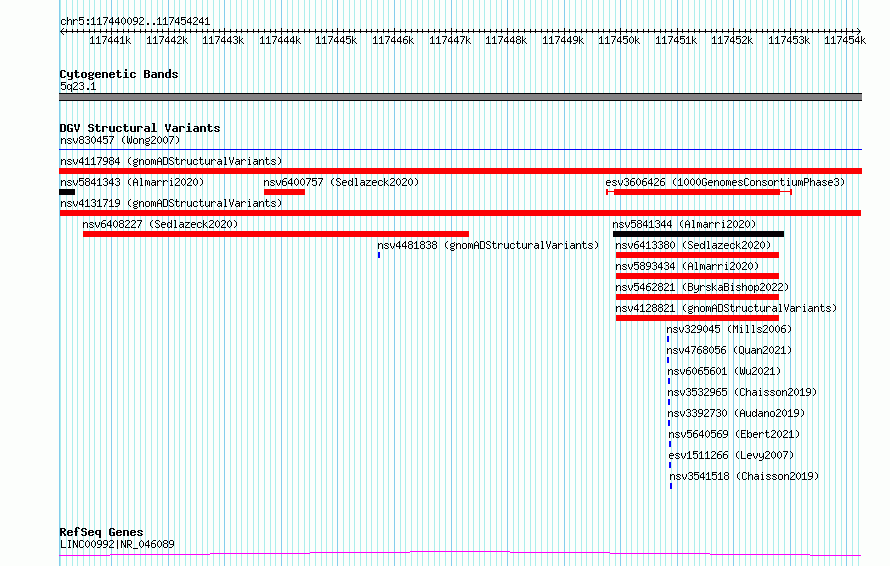Select the nsv6400757 (Sedlazeck2020) label
890x566 pixels.
click(341, 182)
